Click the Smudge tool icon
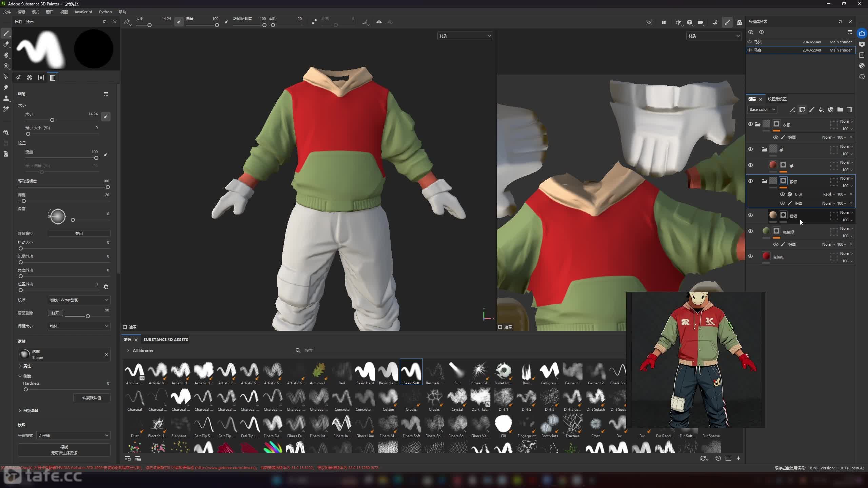The width and height of the screenshot is (868, 488). pos(6,87)
